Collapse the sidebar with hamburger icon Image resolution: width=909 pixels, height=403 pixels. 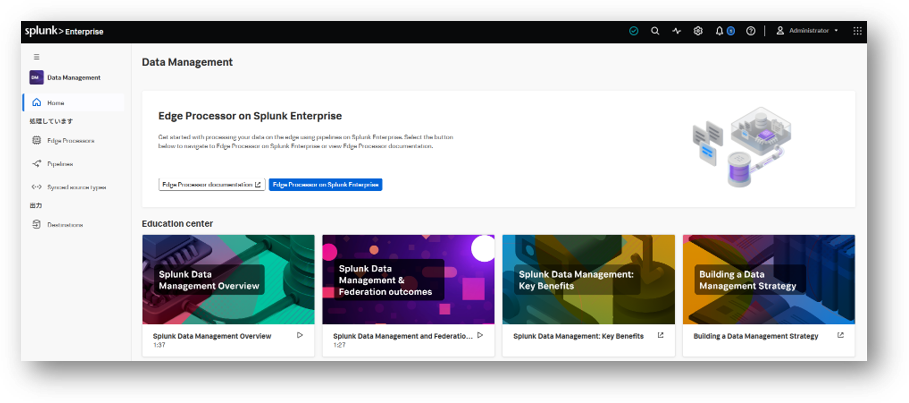tap(37, 57)
